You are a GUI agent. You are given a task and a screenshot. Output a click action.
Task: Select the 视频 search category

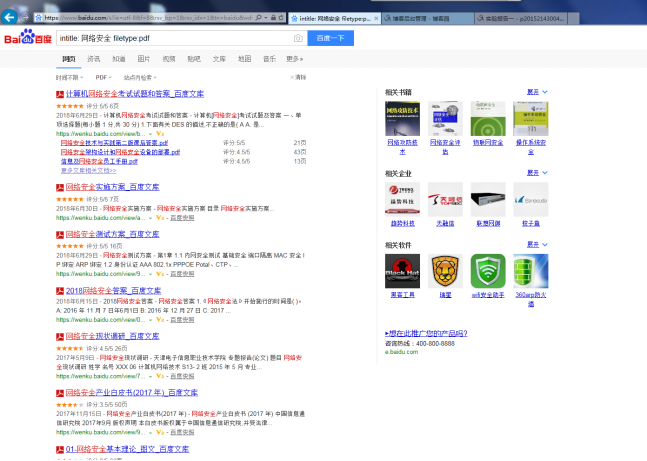click(169, 59)
